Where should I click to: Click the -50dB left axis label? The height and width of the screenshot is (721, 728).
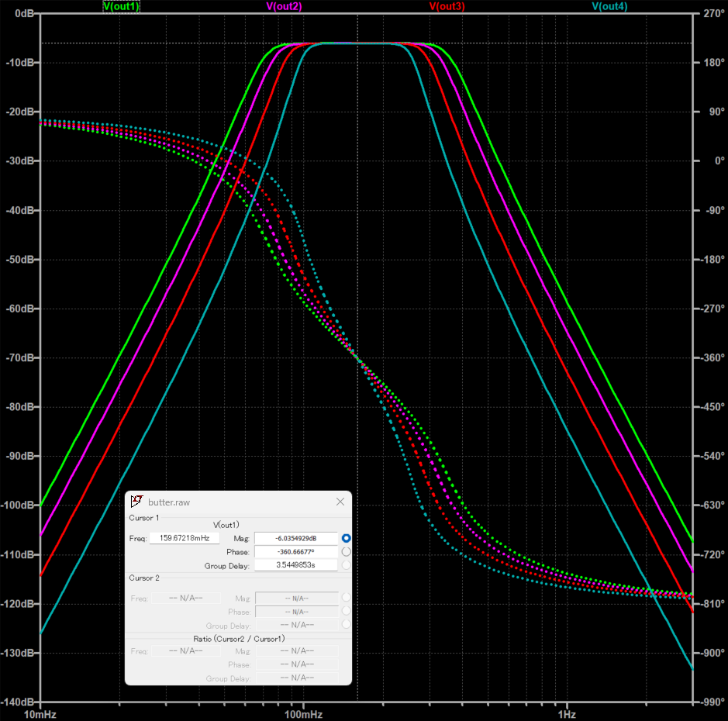pos(20,260)
